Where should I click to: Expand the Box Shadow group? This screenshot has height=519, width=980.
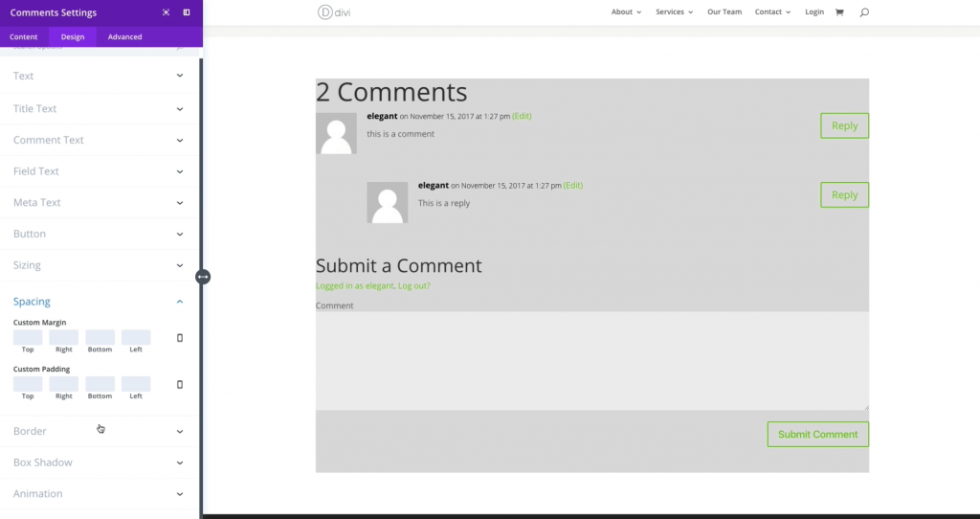99,463
